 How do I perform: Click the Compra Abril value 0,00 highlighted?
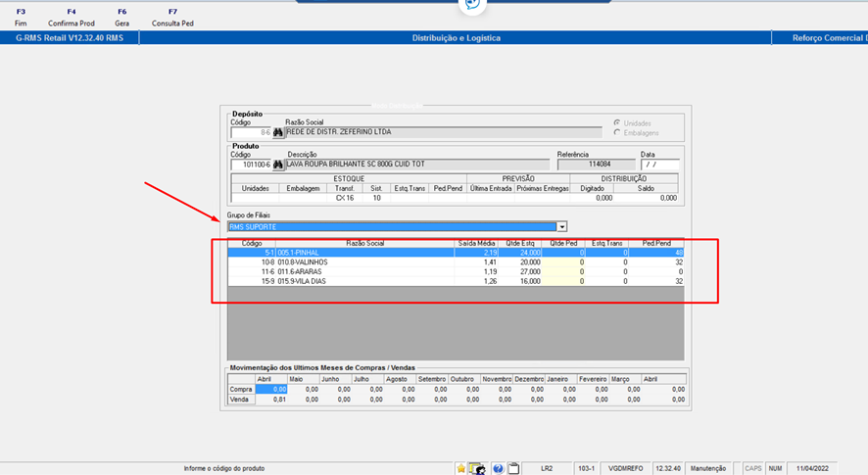271,389
